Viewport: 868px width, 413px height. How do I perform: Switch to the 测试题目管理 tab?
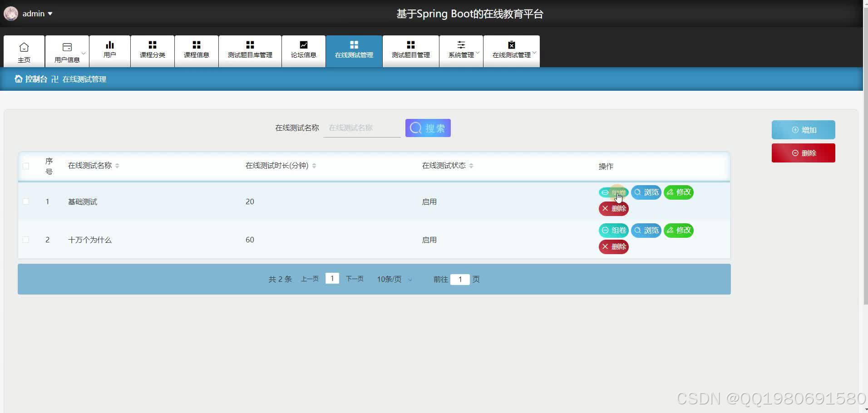[410, 51]
